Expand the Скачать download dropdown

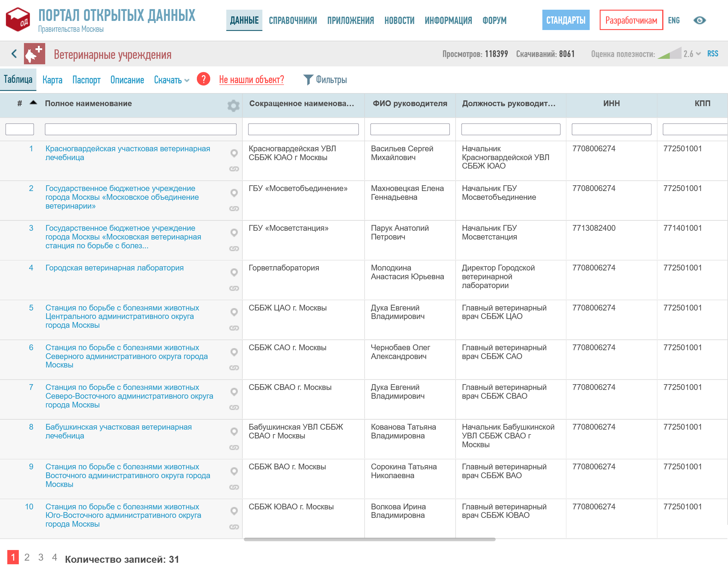pyautogui.click(x=171, y=80)
